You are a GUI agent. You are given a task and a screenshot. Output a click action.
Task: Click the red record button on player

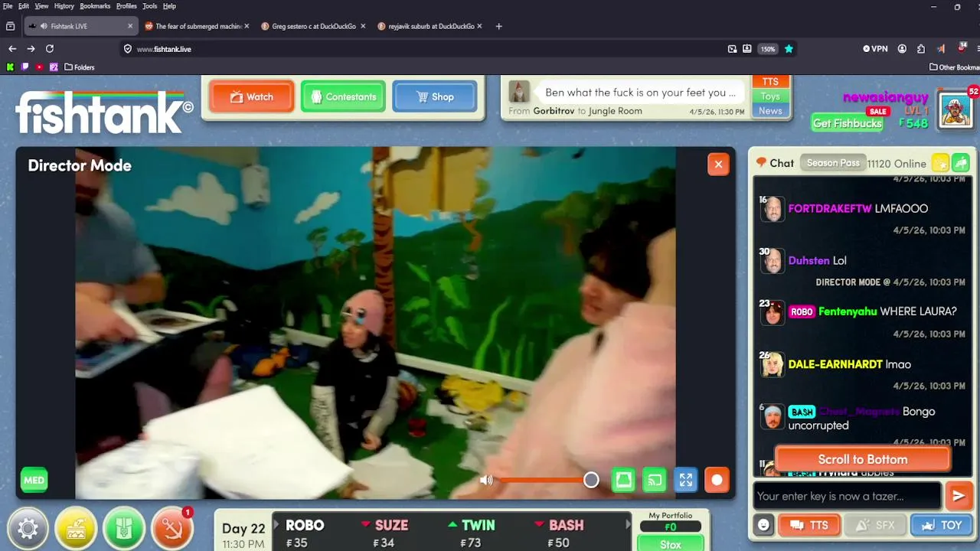(x=717, y=480)
